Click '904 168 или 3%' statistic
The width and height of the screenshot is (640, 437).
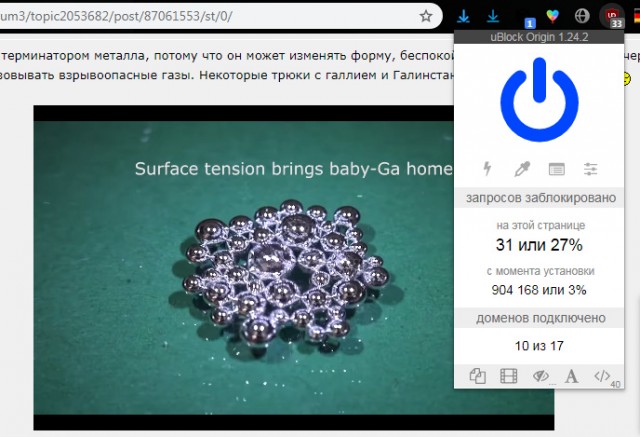(x=539, y=290)
